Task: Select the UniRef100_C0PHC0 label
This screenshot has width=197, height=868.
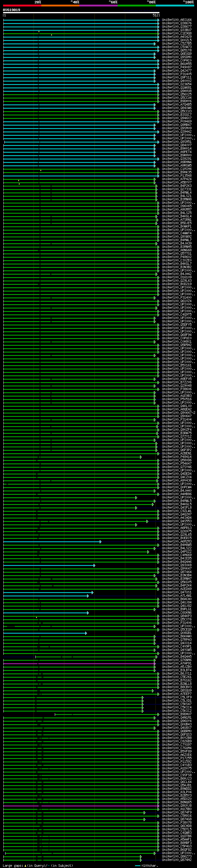Action: click(177, 60)
